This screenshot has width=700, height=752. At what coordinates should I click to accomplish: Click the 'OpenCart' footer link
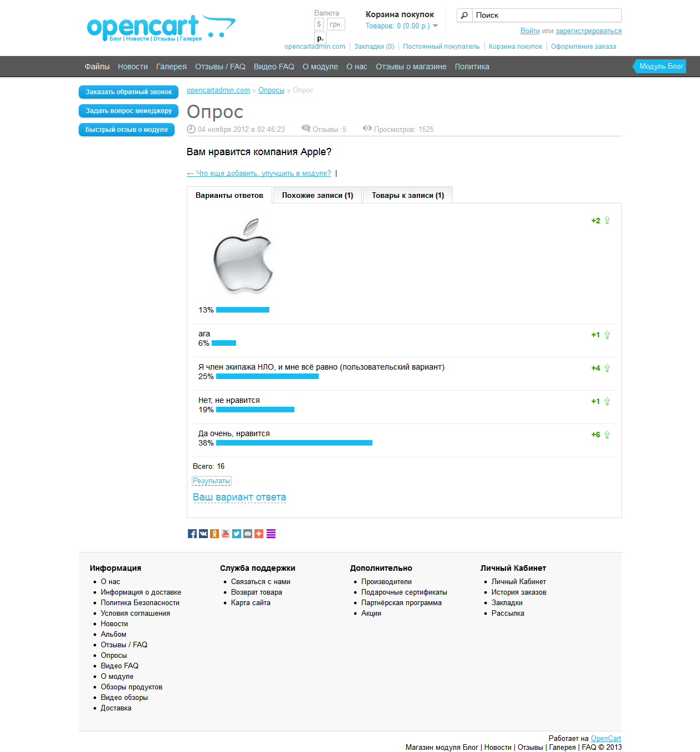pos(606,739)
